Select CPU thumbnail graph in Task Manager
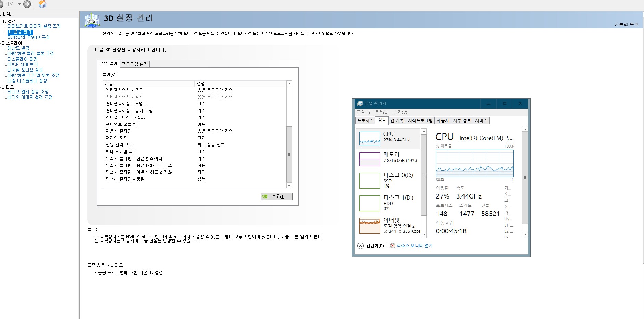This screenshot has width=644, height=319. coord(369,139)
